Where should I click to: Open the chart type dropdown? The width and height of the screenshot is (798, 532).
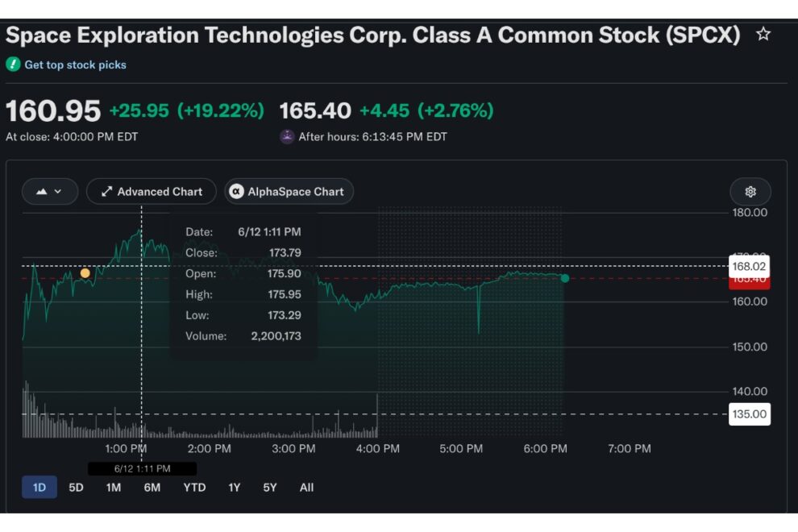click(50, 191)
